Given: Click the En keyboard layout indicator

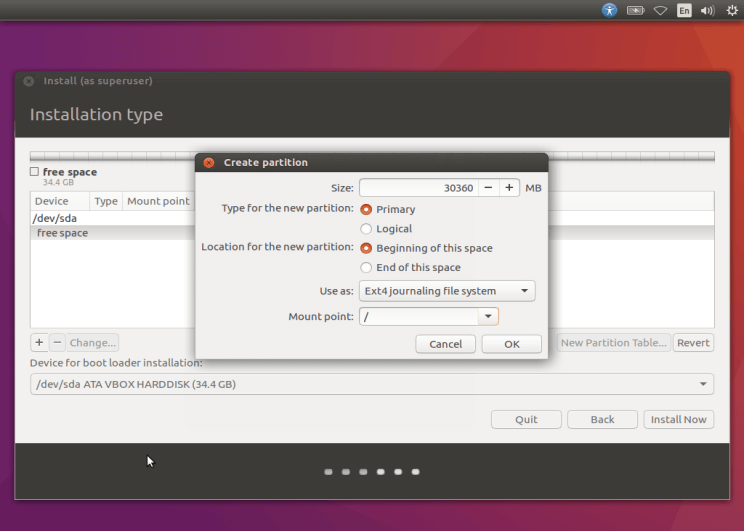Looking at the screenshot, I should point(684,10).
